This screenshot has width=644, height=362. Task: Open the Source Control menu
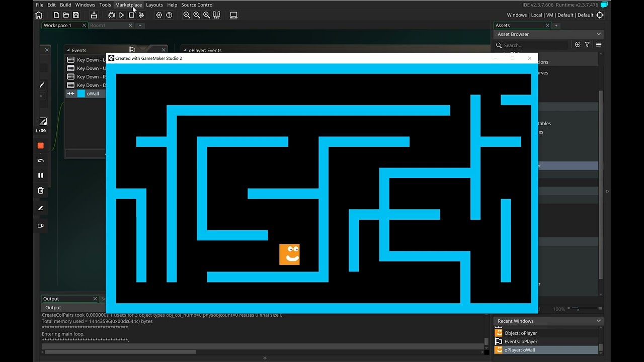197,5
